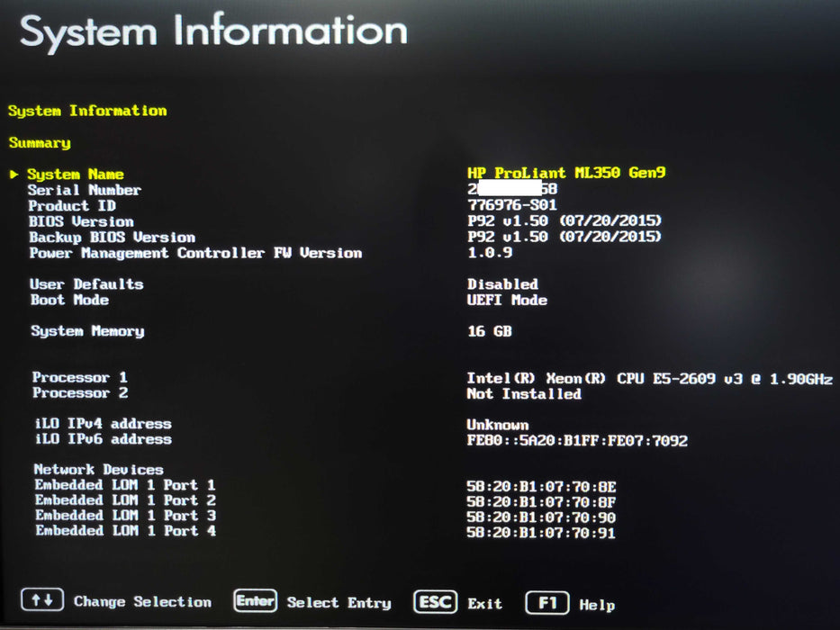Select Embedded LOM 1 Port 1

coord(125,485)
